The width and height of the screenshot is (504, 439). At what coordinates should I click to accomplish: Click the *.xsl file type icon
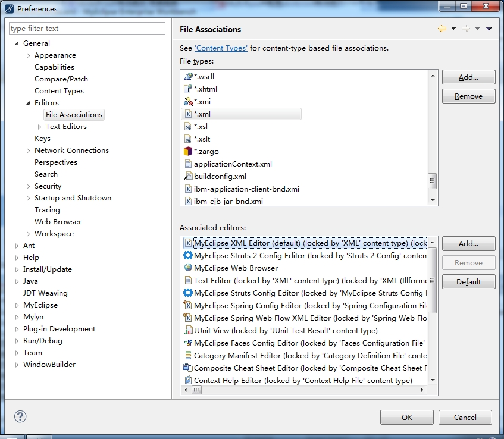pyautogui.click(x=187, y=127)
